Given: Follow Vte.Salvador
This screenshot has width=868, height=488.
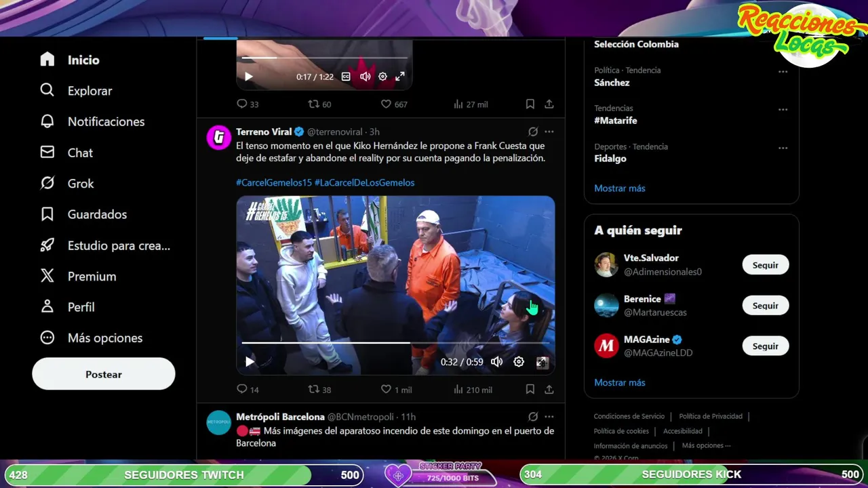Looking at the screenshot, I should click(766, 265).
